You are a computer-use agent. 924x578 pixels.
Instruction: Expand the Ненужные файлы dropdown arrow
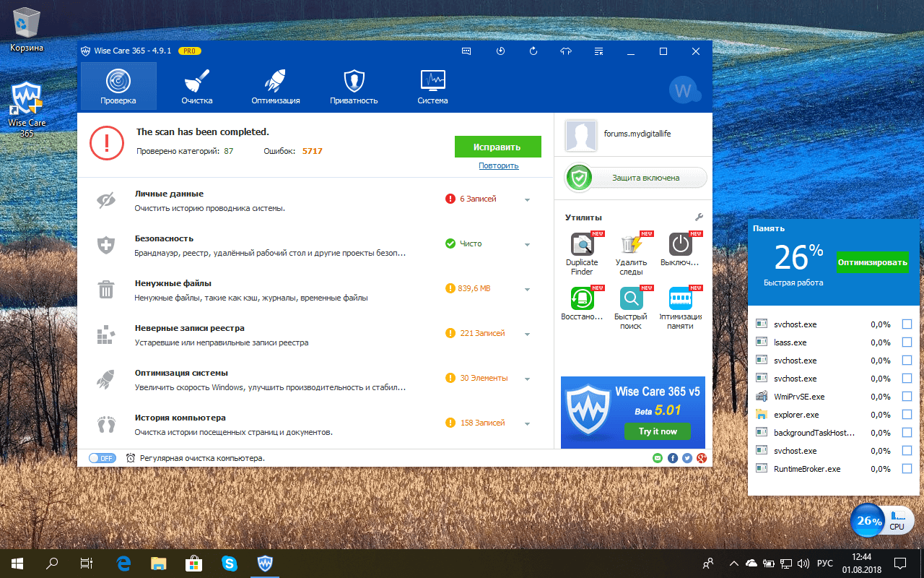528,290
